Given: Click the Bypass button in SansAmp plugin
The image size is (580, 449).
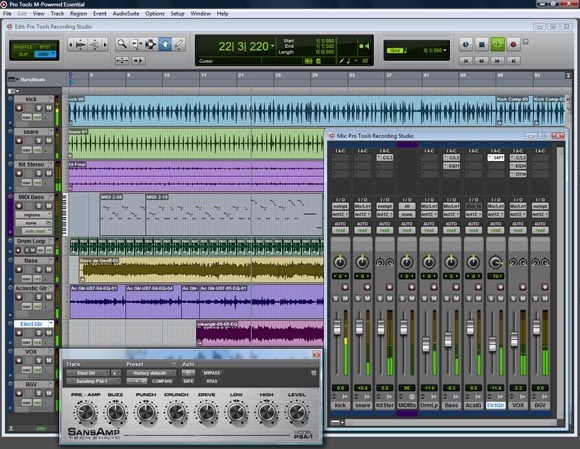Looking at the screenshot, I should point(212,373).
